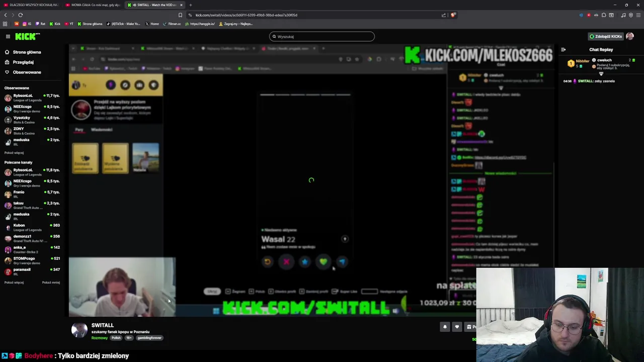Click the KICK logo
Viewport: 644px width, 362px height.
(x=27, y=36)
